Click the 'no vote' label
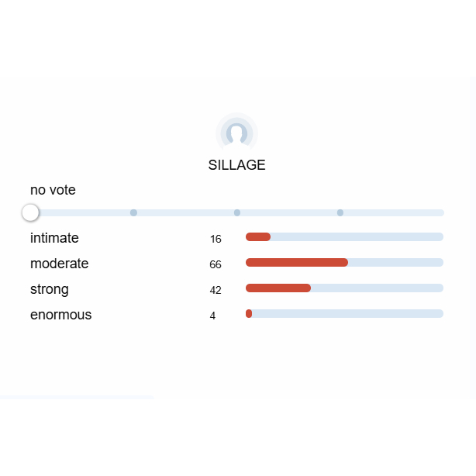Viewport: 476px width, 476px height. [53, 190]
